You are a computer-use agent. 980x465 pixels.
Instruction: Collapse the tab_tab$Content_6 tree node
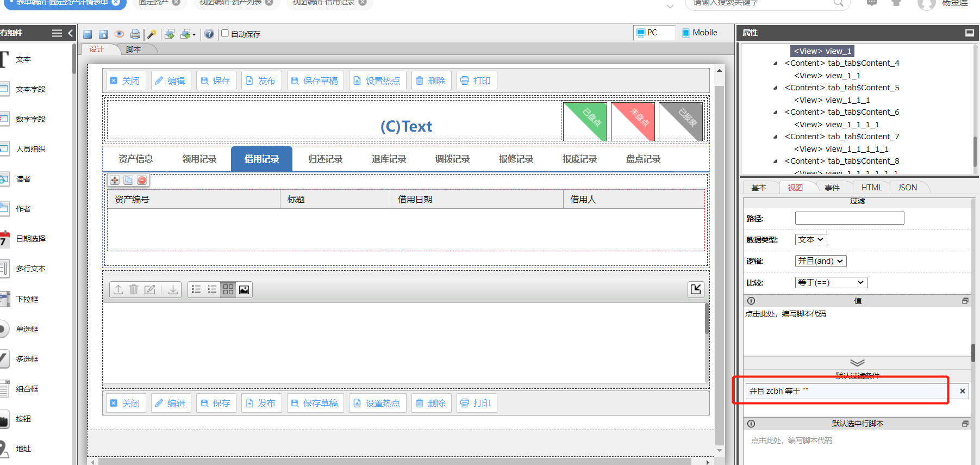tap(776, 113)
